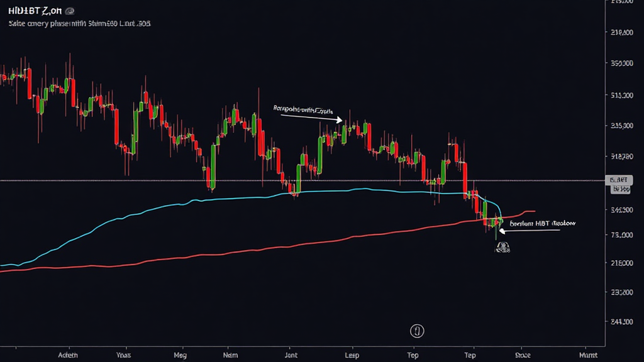Click the highlighted current price label on right axis
Viewport: 644px width, 362px height.
[x=619, y=181]
